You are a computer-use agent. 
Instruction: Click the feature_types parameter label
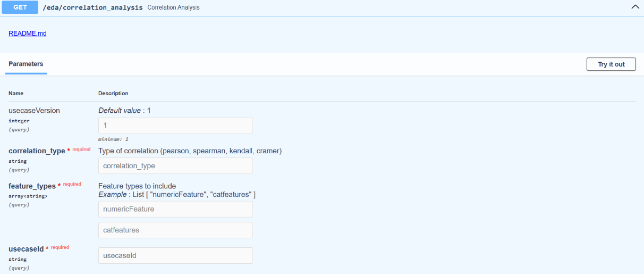click(32, 186)
